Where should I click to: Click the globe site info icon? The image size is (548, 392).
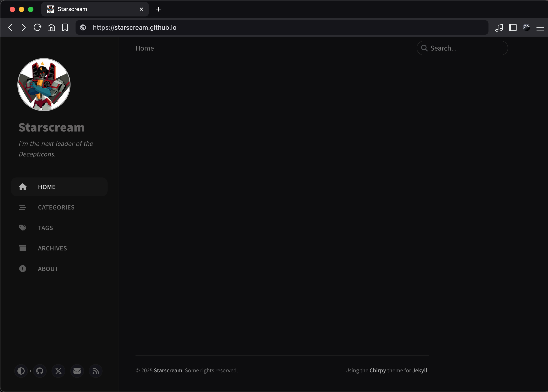tap(83, 27)
